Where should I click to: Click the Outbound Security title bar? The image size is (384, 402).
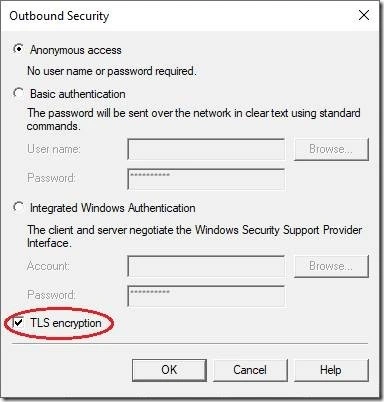point(180,16)
